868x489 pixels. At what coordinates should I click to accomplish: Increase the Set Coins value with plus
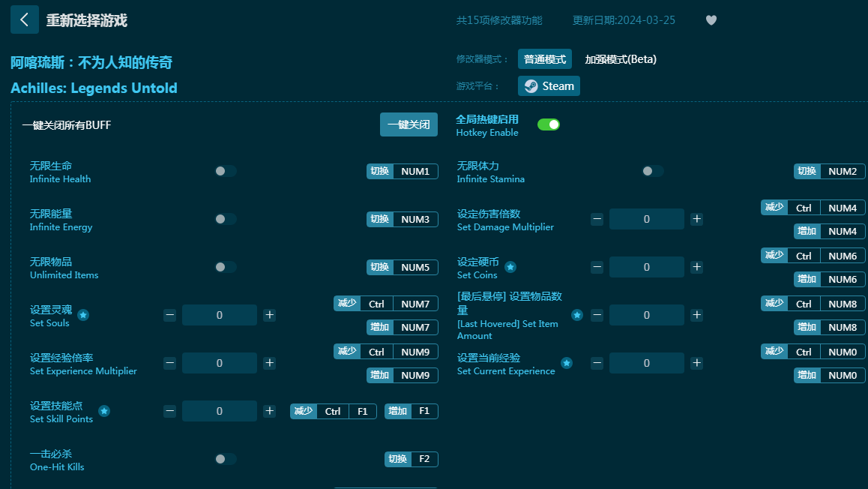697,267
